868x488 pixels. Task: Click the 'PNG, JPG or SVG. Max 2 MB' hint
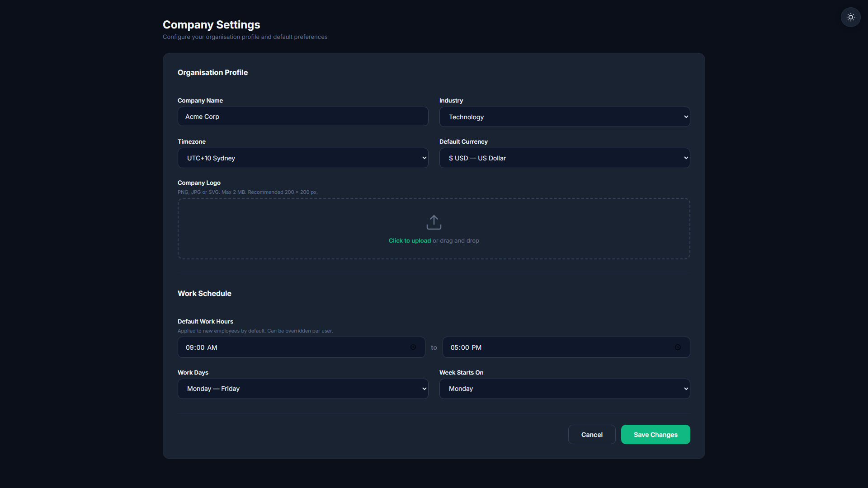point(248,192)
